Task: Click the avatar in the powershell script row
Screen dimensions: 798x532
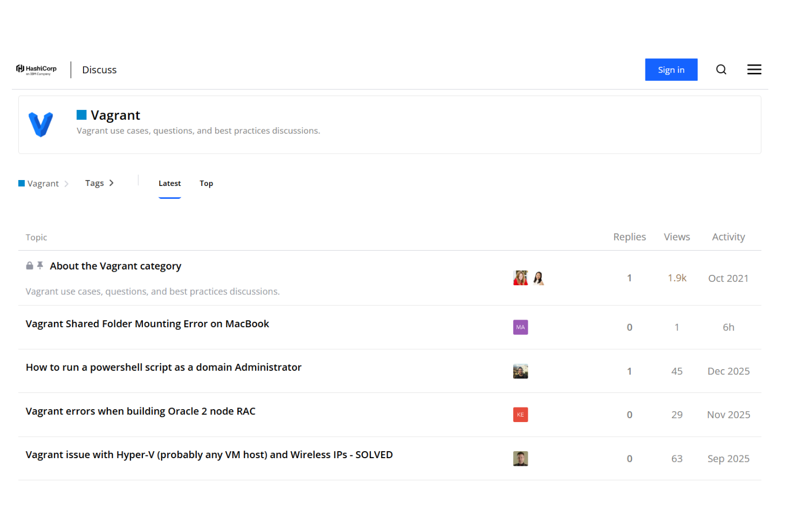Action: pos(520,371)
